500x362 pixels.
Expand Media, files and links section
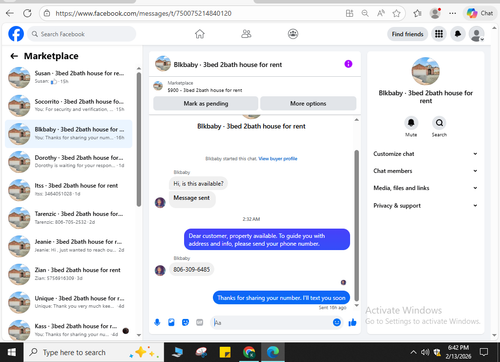coord(425,188)
